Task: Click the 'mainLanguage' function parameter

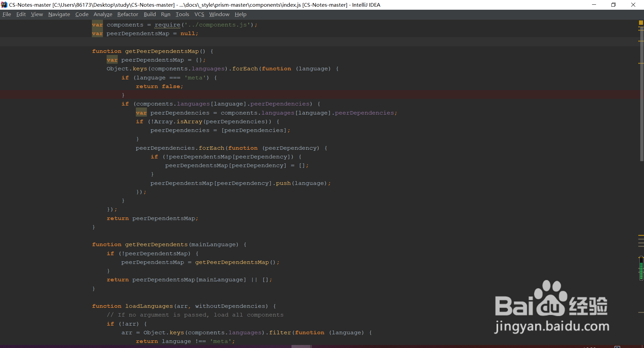Action: [x=213, y=245]
